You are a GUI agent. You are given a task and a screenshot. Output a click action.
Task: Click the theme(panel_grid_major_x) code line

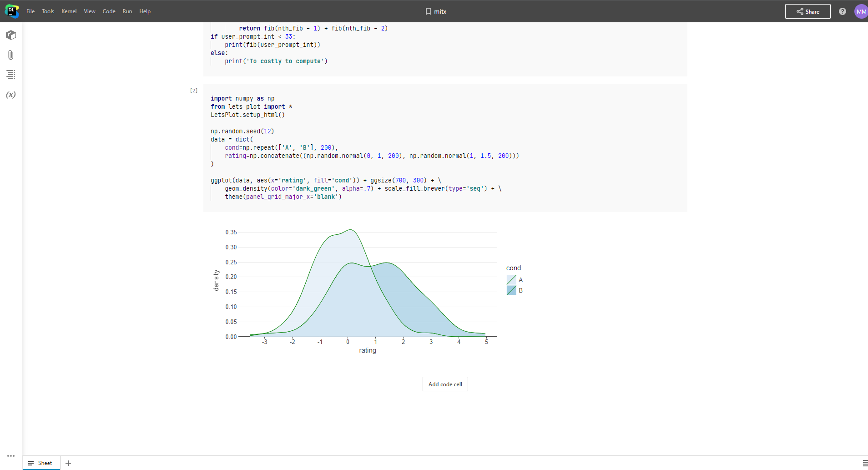point(283,197)
